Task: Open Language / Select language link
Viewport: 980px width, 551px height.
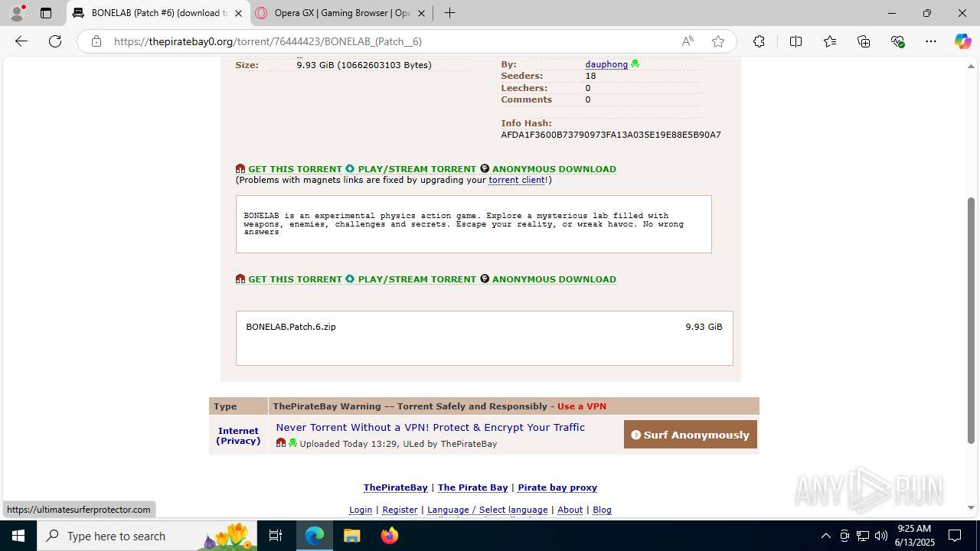Action: click(x=488, y=510)
